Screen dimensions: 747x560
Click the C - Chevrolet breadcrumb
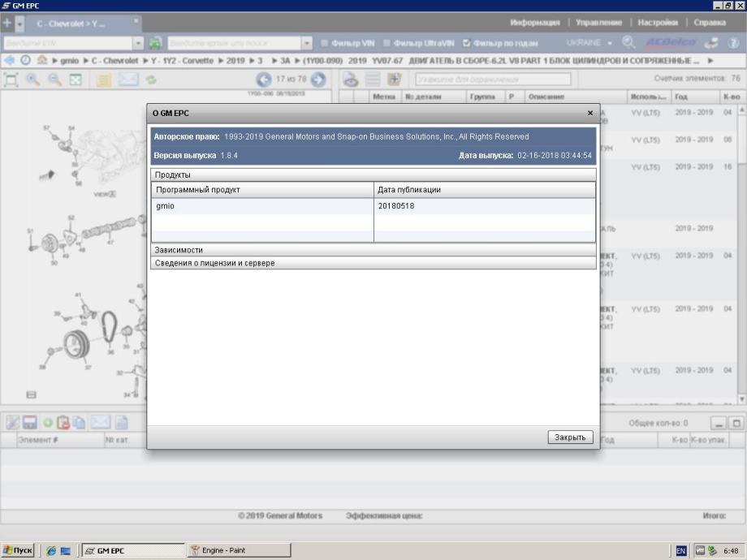pyautogui.click(x=114, y=61)
